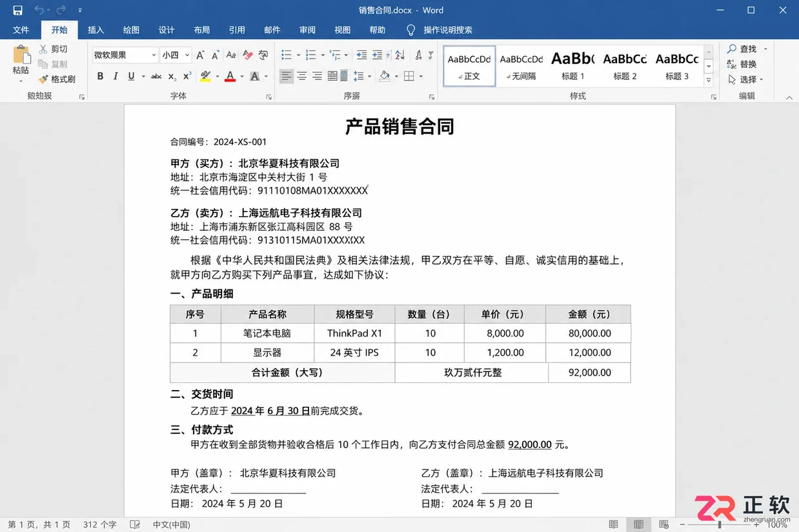Toggle left text alignment
799x532 pixels.
click(287, 76)
